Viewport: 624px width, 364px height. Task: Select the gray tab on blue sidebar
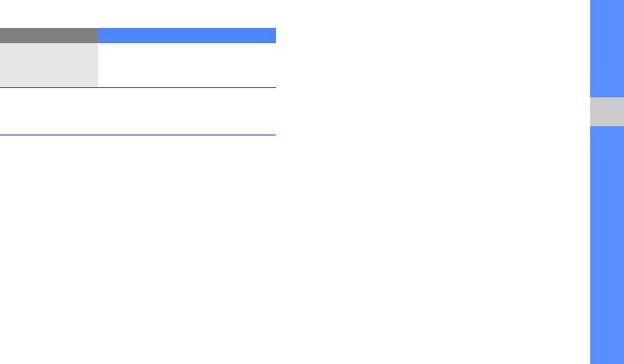click(606, 112)
